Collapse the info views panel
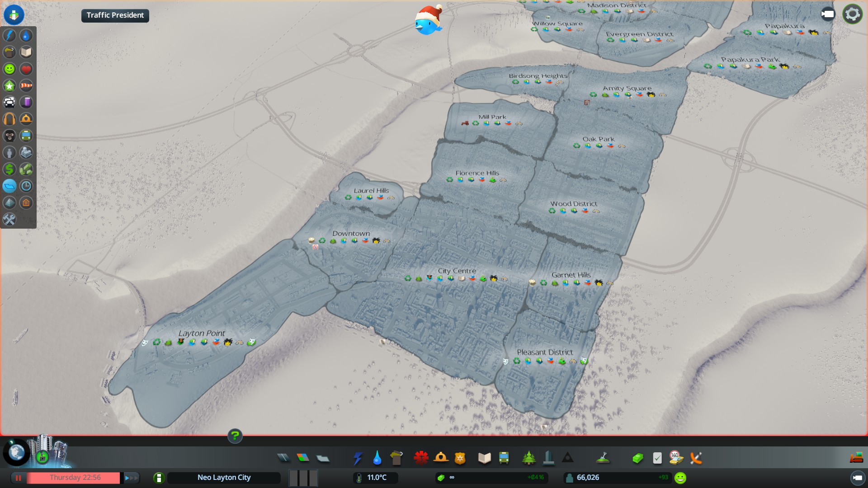Screen dimensions: 868x488 coord(14,14)
